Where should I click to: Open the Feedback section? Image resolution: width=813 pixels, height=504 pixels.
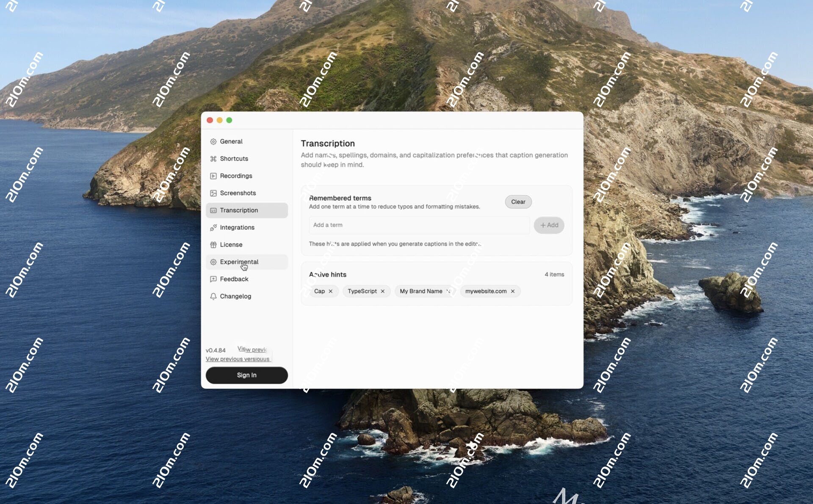tap(247, 279)
